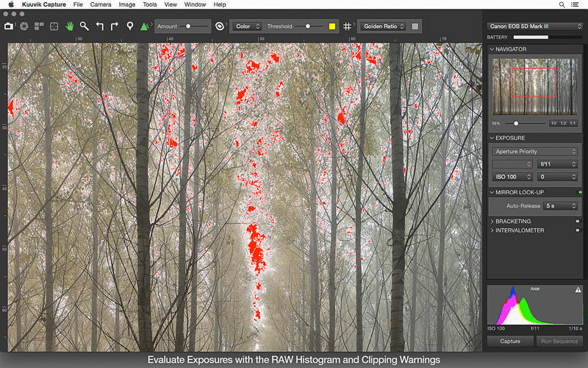Toggle the Bracketing enable indicator

click(579, 221)
